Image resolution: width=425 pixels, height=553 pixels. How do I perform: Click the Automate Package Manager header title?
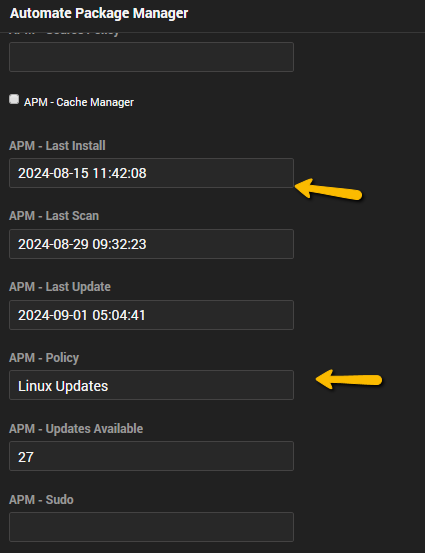[99, 13]
